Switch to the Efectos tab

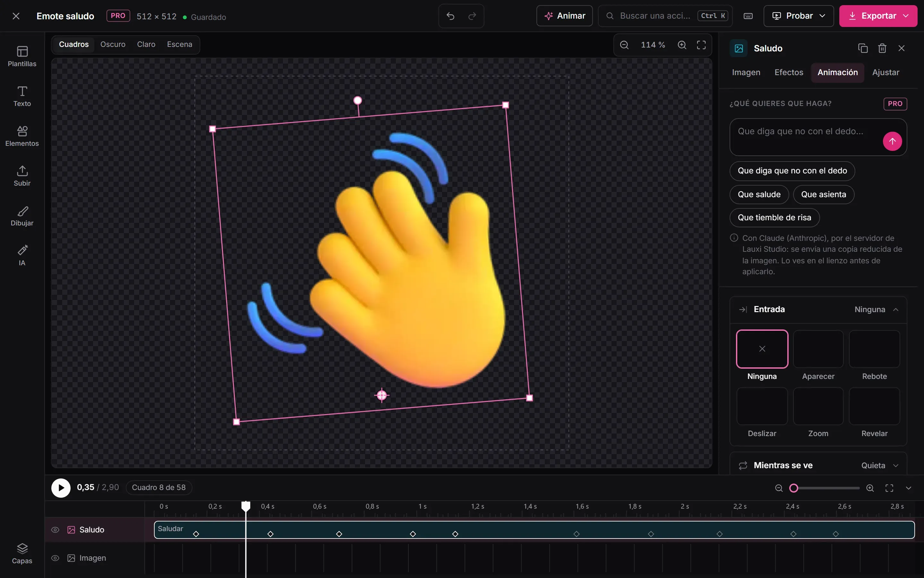pyautogui.click(x=789, y=73)
